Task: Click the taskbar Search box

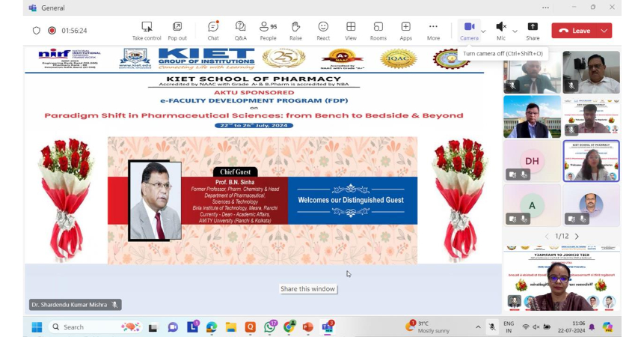Action: click(x=96, y=327)
